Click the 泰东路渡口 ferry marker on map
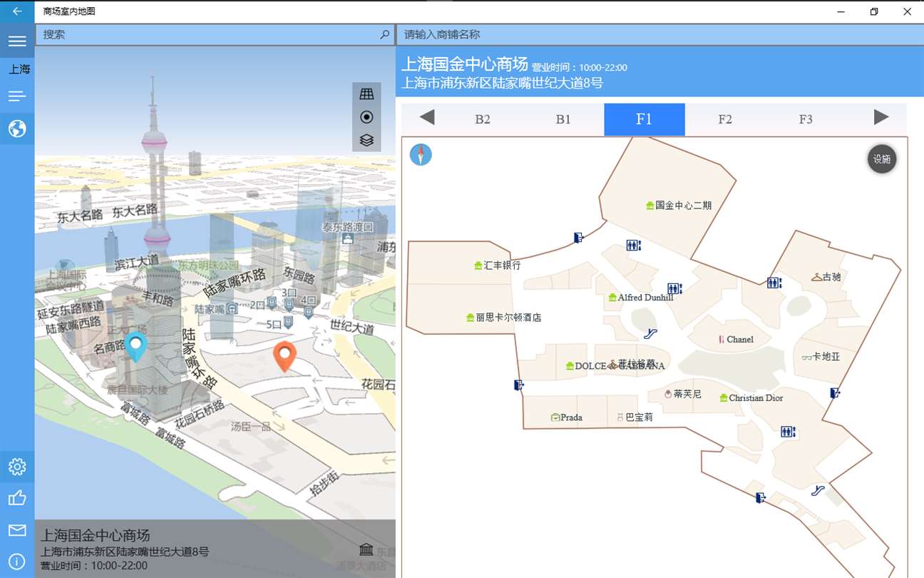The image size is (924, 578). (x=348, y=239)
